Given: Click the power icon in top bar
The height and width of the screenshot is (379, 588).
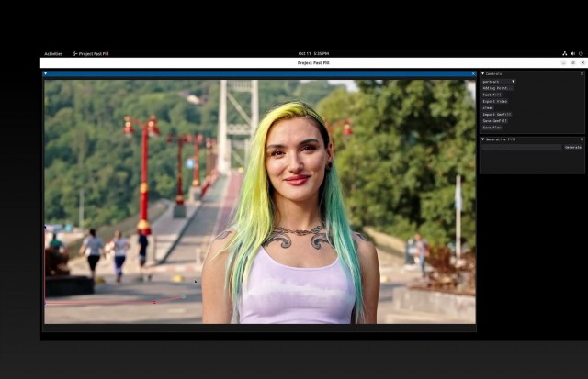Looking at the screenshot, I should tap(581, 53).
